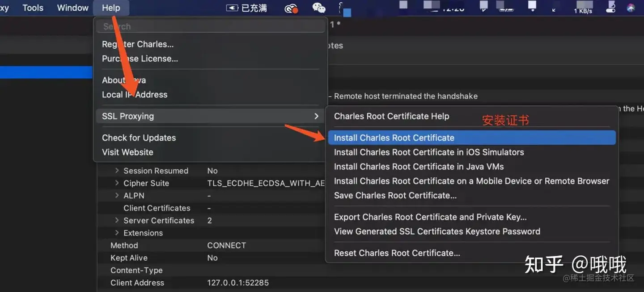Select the 127.0.0.1:52285 address value
Screen dimensions: 644x292
238,283
